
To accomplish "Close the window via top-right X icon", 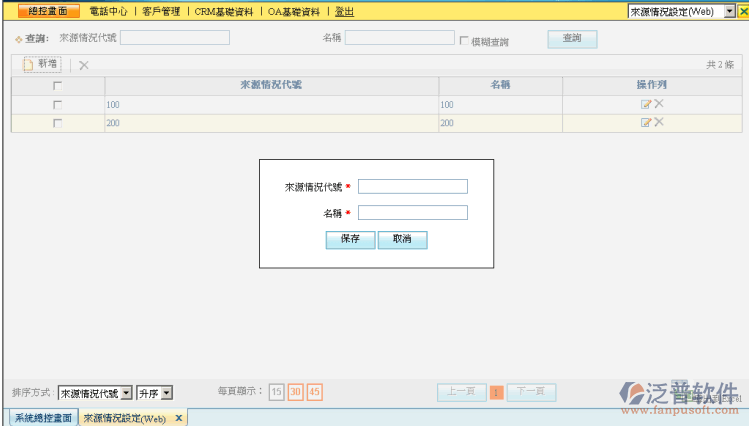I will point(741,11).
